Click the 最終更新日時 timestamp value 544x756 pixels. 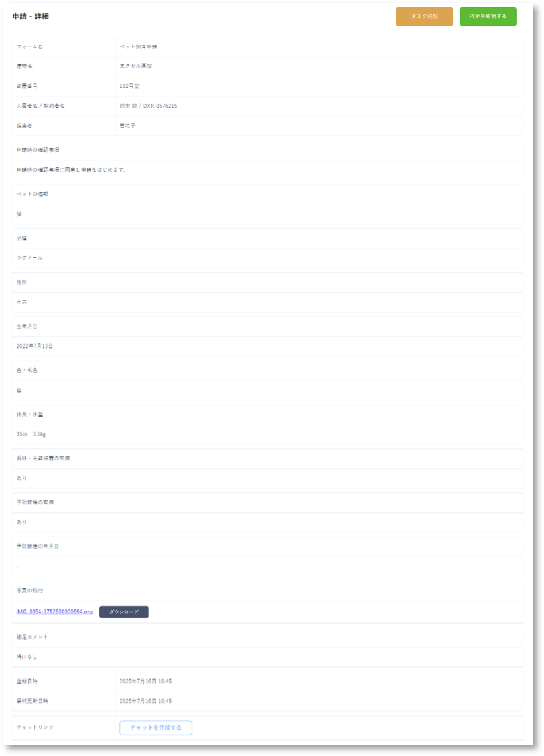(x=145, y=701)
